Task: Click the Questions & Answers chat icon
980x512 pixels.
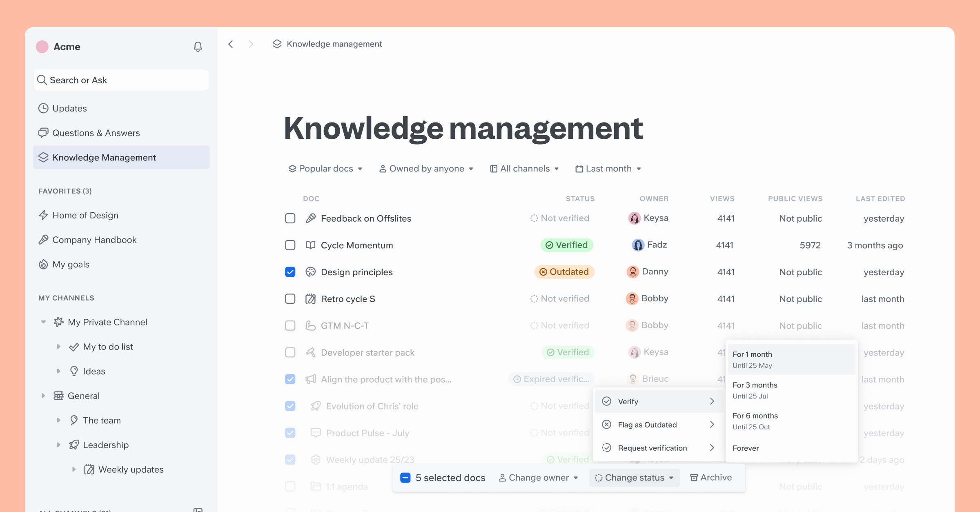Action: click(43, 133)
